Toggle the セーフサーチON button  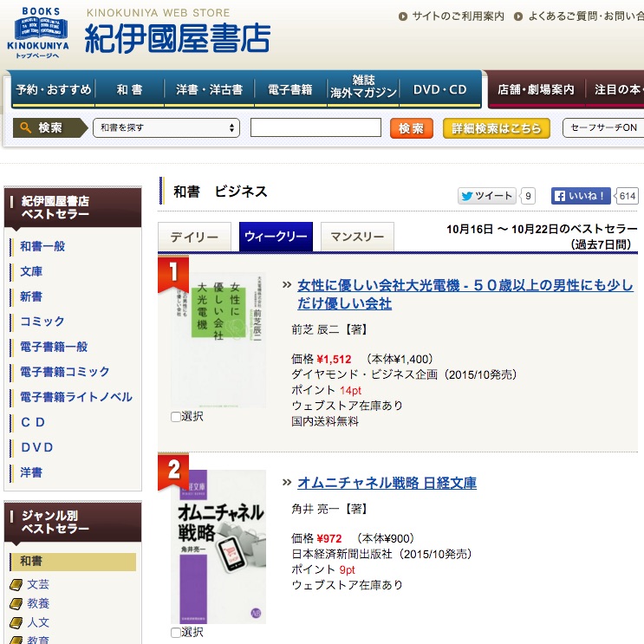603,127
